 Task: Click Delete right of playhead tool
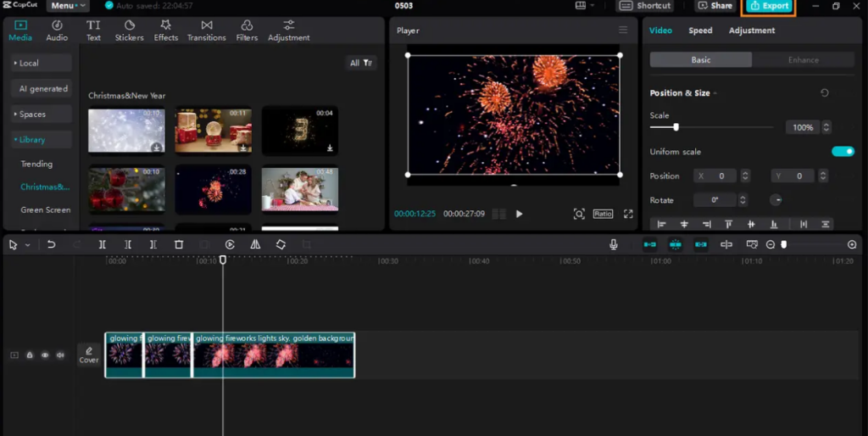(153, 244)
